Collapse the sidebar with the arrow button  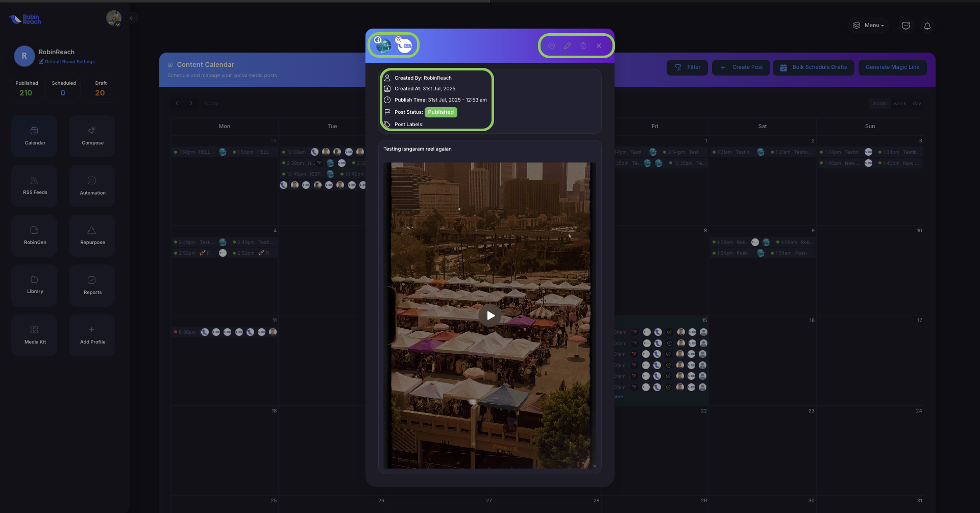click(132, 18)
